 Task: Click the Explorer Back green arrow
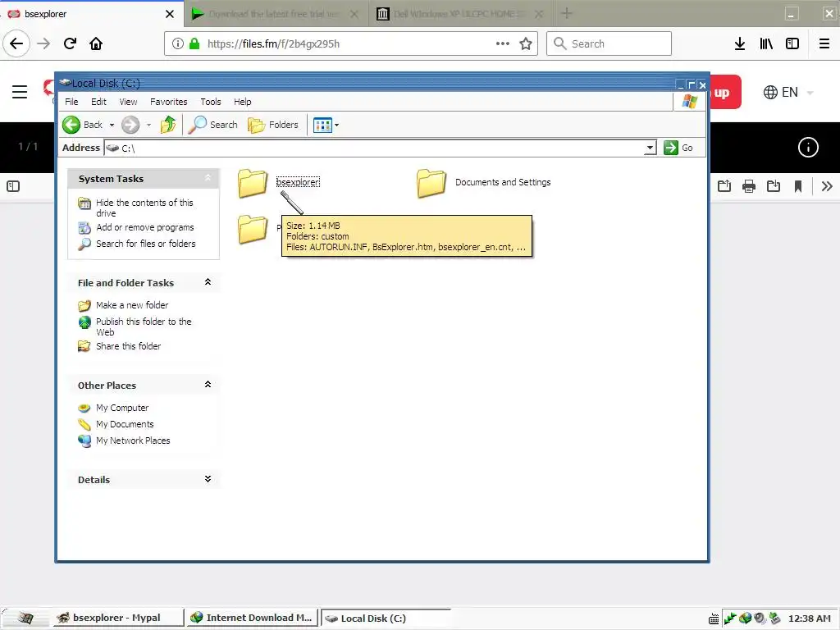71,125
